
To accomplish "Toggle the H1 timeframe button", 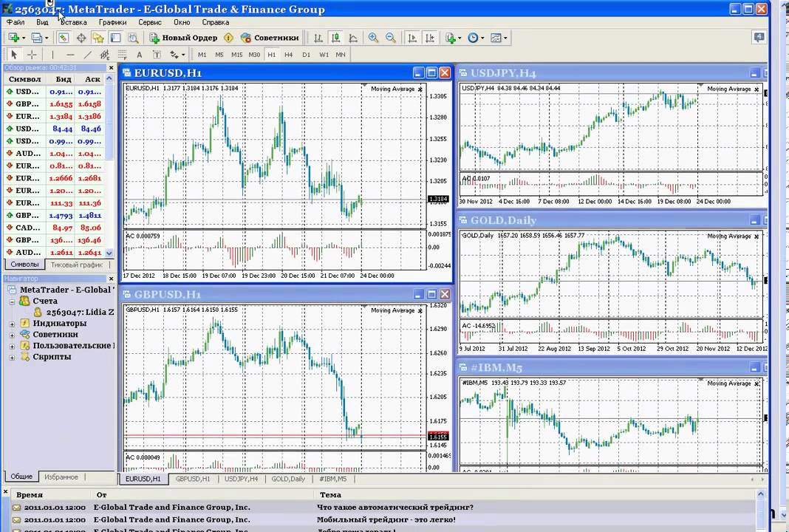I will click(x=272, y=55).
